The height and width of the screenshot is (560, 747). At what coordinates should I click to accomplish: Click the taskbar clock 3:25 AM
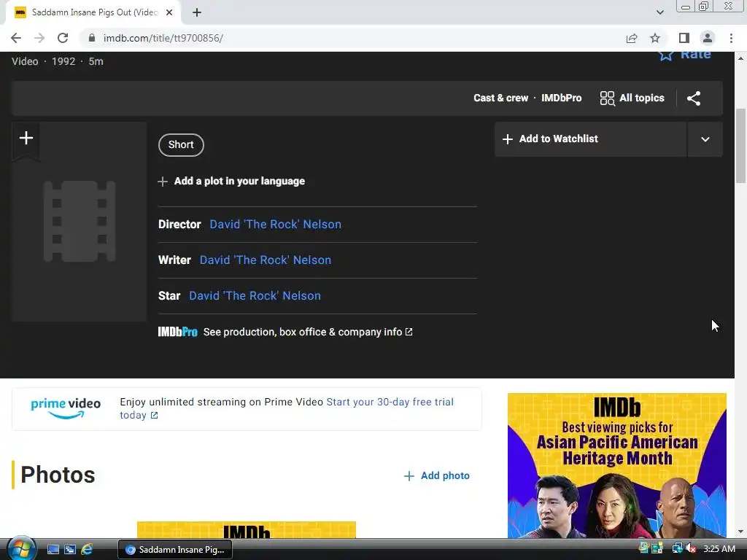(x=719, y=549)
